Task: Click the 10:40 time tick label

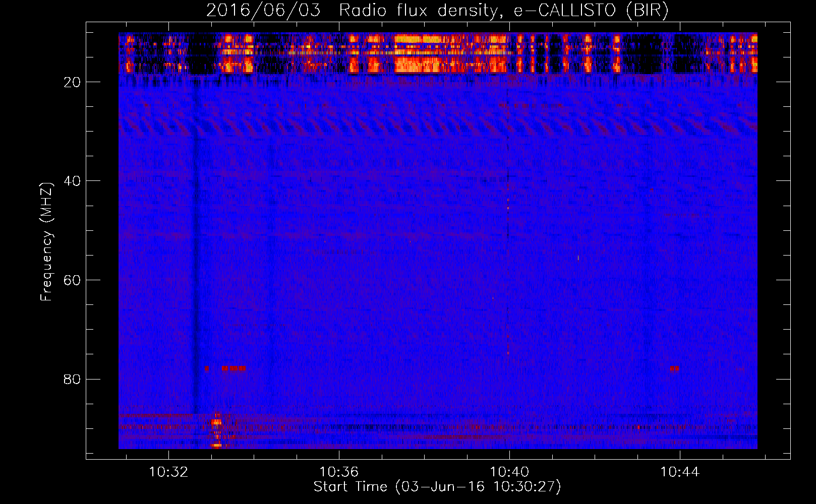Action: (509, 472)
